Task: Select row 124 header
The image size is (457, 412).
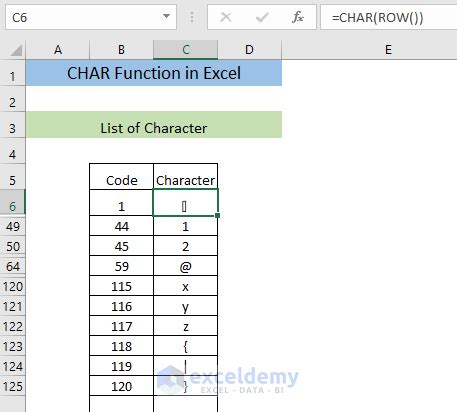Action: click(x=13, y=366)
